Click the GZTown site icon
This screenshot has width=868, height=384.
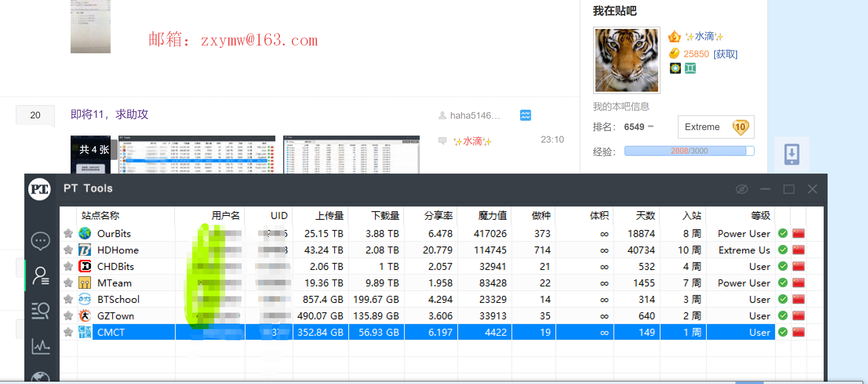coord(85,316)
